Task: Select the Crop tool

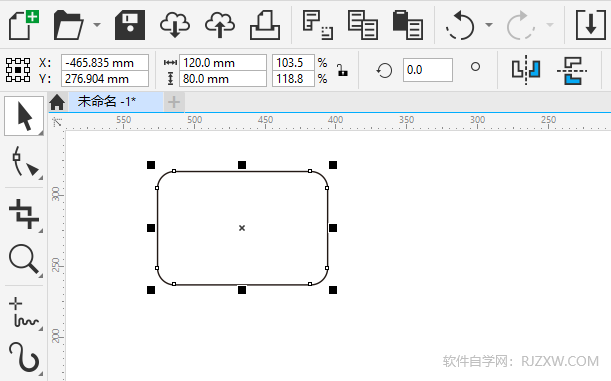Action: (x=24, y=214)
